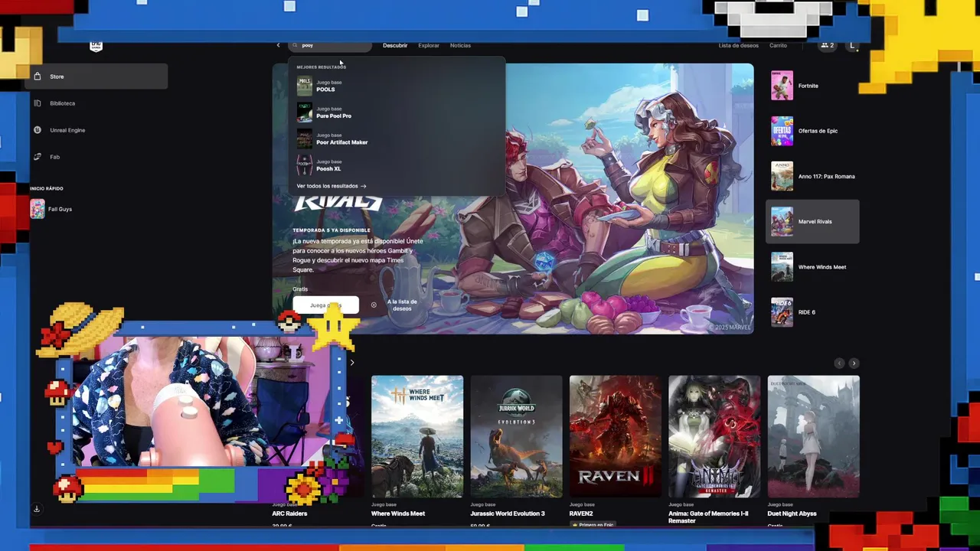Click Pure Pool Pro result thumbnail

point(305,112)
